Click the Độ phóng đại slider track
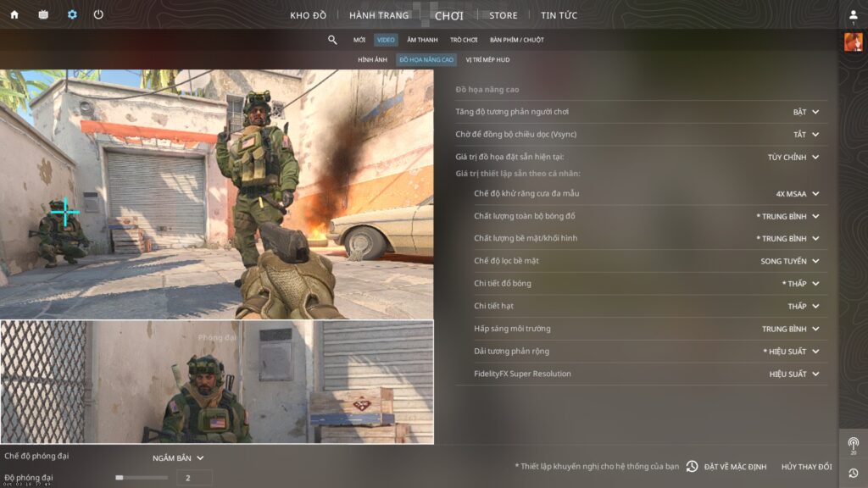 click(x=142, y=478)
